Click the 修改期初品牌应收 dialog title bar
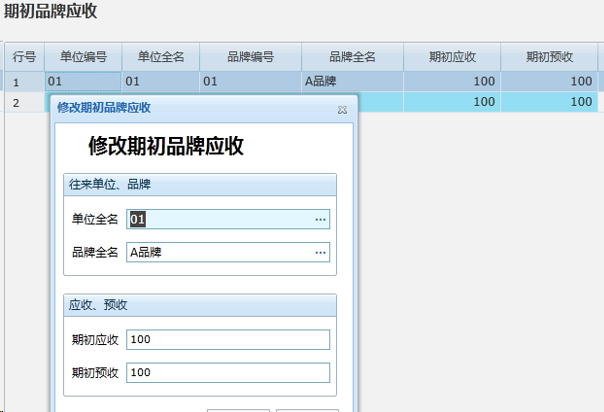The height and width of the screenshot is (412, 604). [180, 108]
